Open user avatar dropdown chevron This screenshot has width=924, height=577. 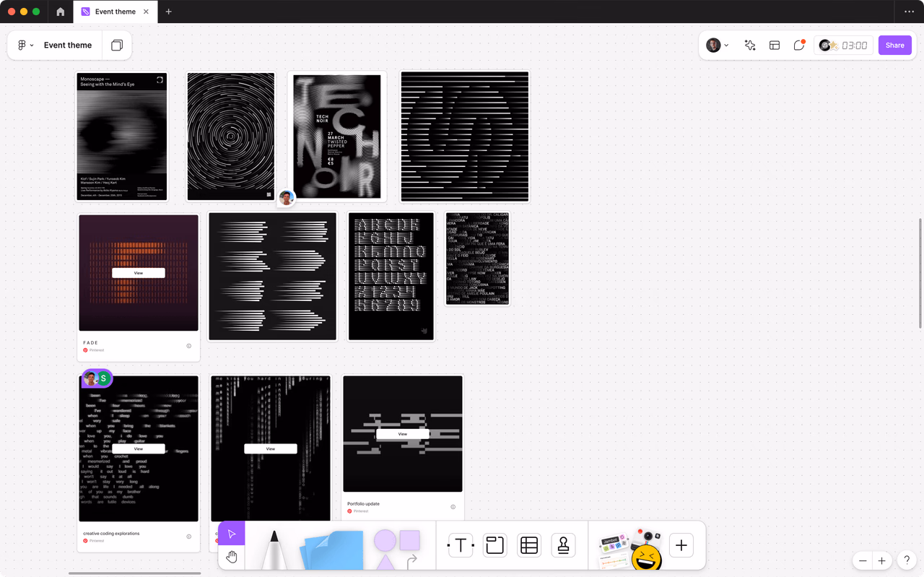pos(726,45)
